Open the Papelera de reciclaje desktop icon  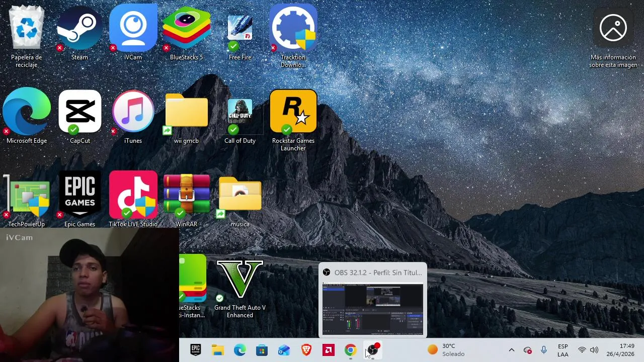(27, 35)
